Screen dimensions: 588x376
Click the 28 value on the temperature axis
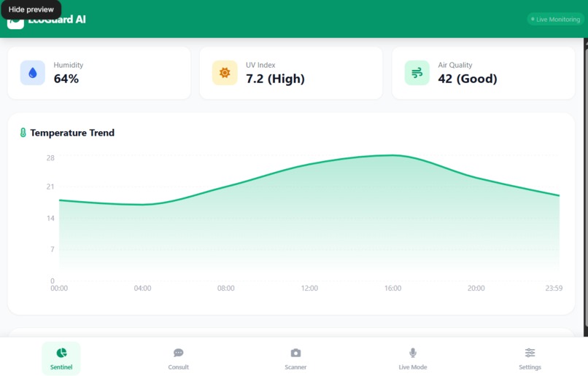point(50,158)
